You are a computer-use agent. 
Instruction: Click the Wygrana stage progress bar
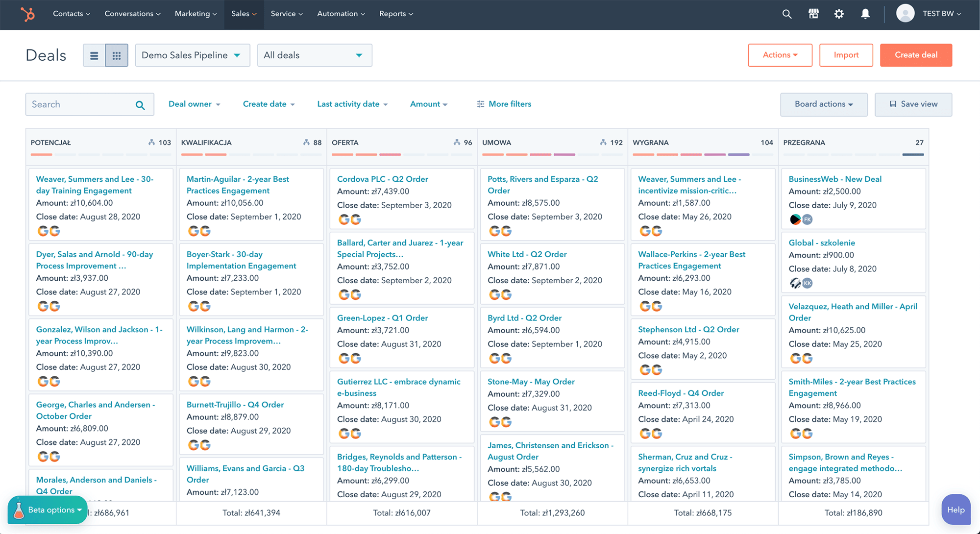(703, 154)
